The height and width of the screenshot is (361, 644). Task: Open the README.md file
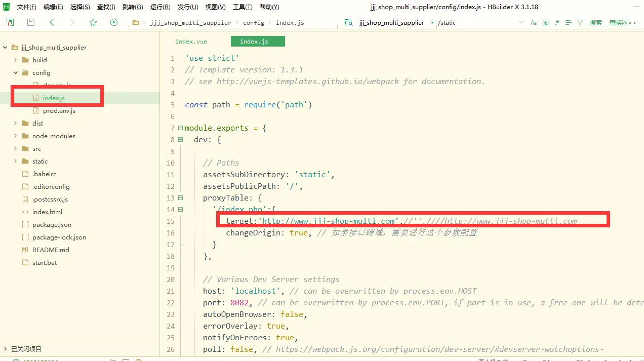point(51,250)
